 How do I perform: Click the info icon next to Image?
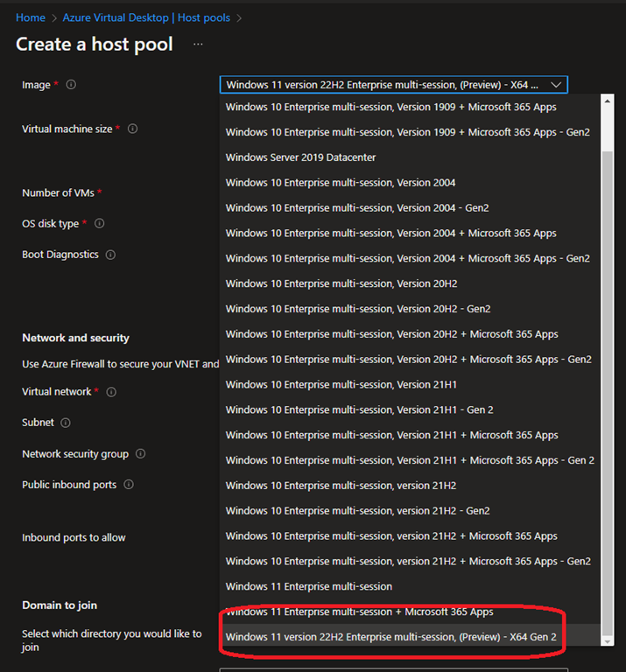71,85
